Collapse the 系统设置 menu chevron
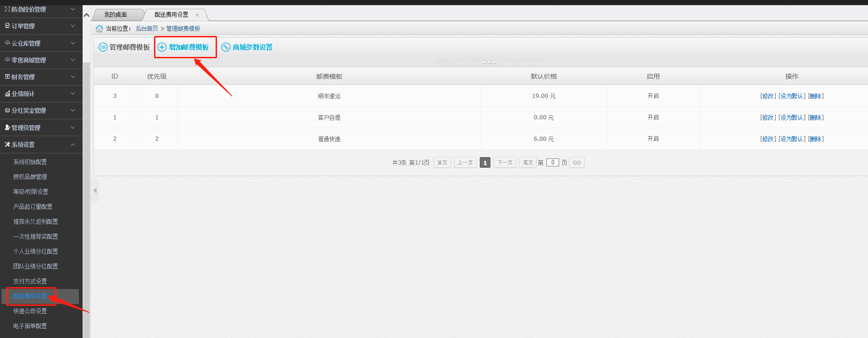868x338 pixels. [73, 145]
